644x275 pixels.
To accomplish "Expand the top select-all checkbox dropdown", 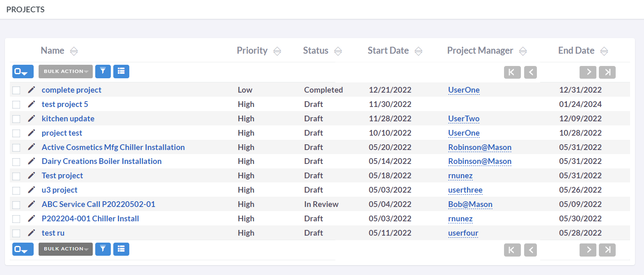I will point(23,71).
